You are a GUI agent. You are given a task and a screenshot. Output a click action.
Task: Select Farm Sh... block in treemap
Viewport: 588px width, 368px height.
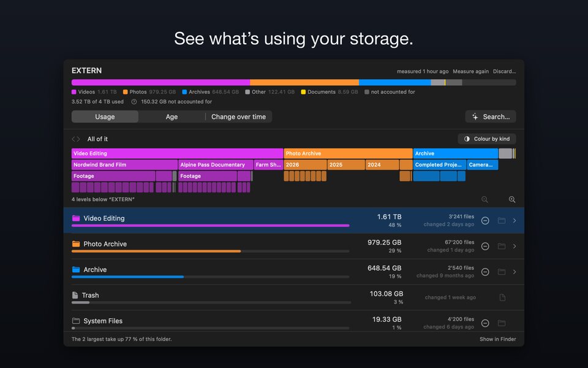click(x=268, y=164)
